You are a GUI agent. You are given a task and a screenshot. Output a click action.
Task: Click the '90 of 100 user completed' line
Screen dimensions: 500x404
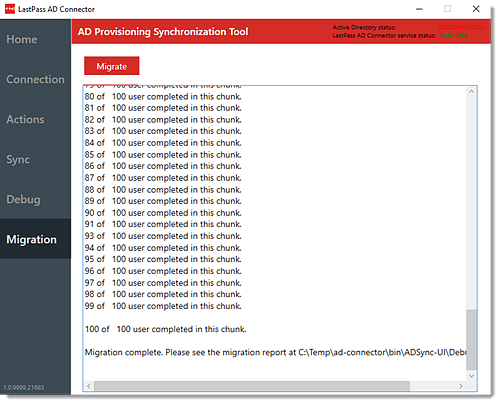(x=163, y=213)
